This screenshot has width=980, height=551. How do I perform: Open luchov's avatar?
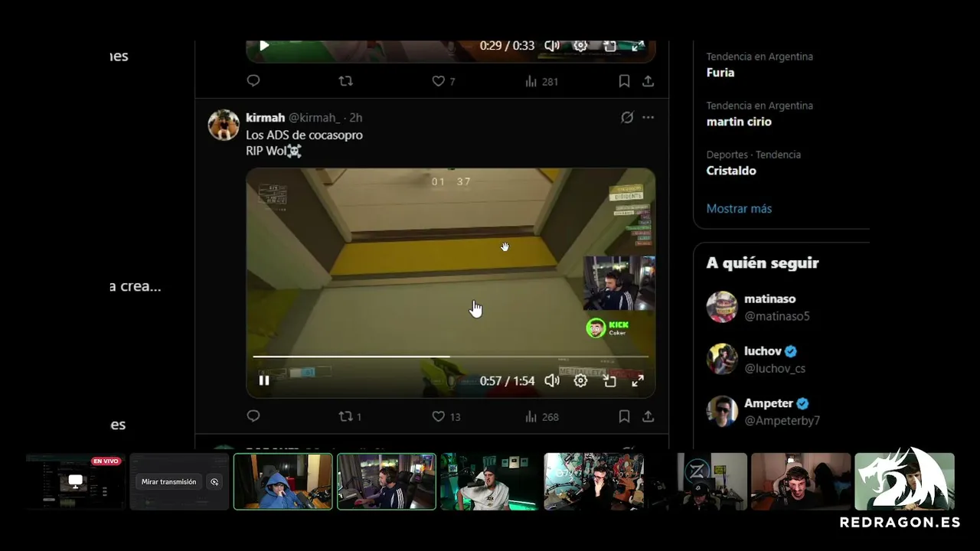(x=722, y=359)
